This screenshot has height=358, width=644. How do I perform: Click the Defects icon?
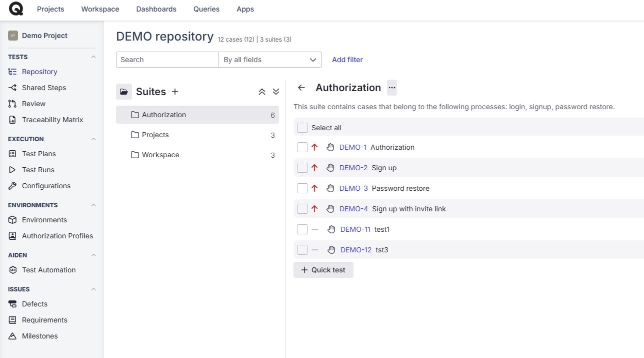[12, 304]
